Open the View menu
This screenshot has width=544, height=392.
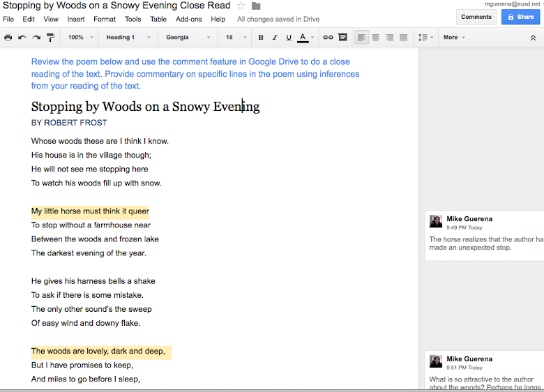pyautogui.click(x=51, y=20)
